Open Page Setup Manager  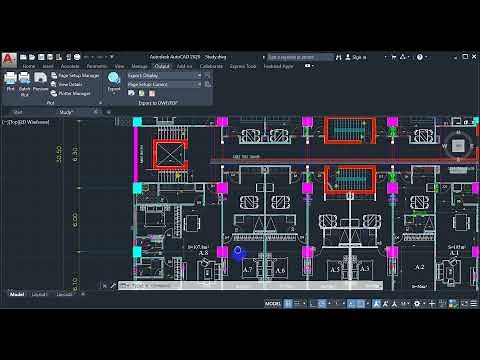[x=75, y=76]
